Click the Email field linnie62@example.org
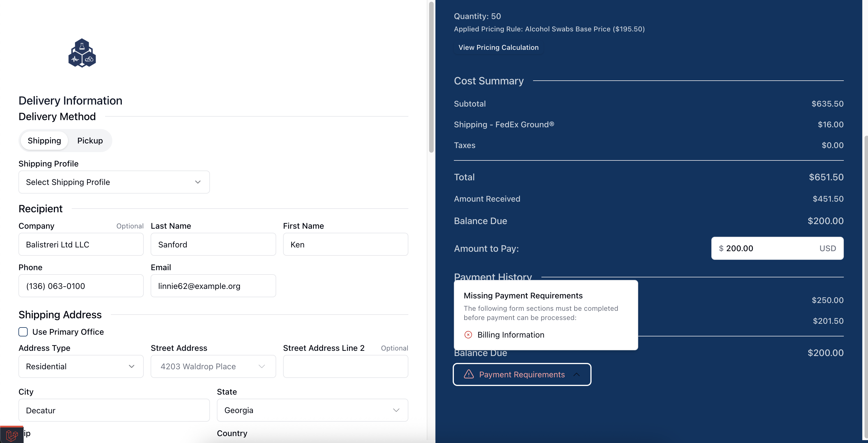Viewport: 868px width, 443px height. [213, 286]
